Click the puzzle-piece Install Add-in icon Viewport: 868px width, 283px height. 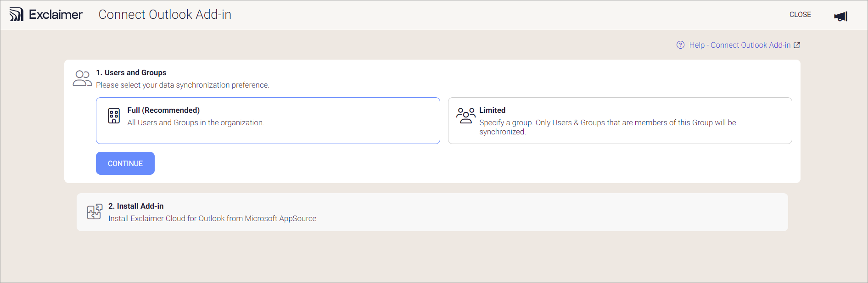point(94,211)
